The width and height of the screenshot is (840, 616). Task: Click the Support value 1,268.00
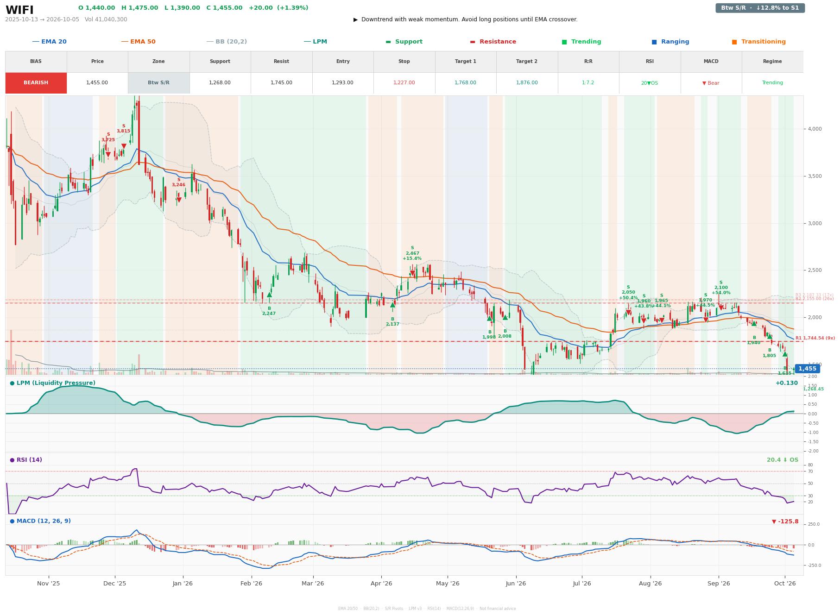tap(220, 83)
